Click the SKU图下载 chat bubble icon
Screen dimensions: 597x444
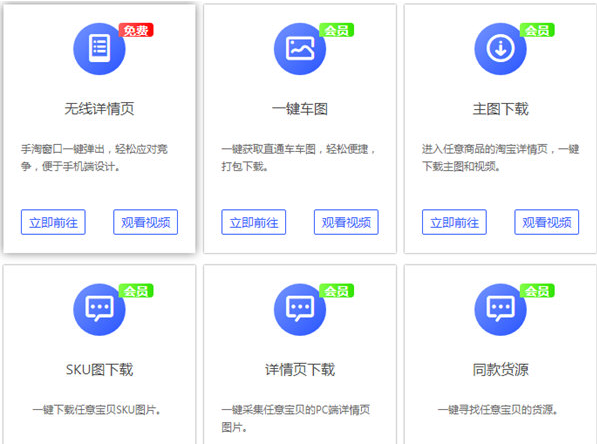99,309
